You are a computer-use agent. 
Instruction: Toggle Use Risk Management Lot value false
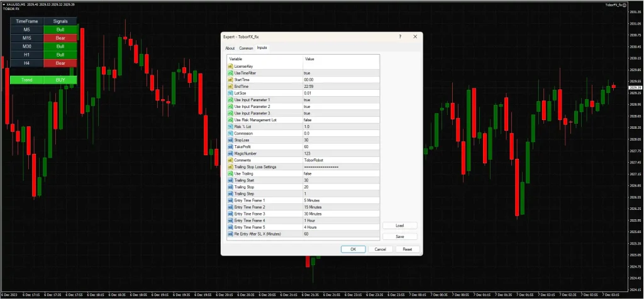pos(341,120)
